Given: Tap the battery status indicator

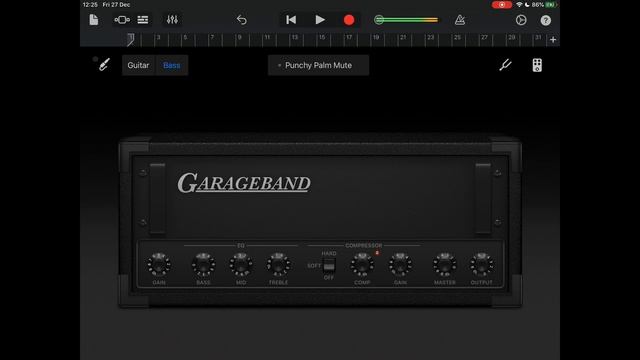Looking at the screenshot, I should pyautogui.click(x=551, y=5).
